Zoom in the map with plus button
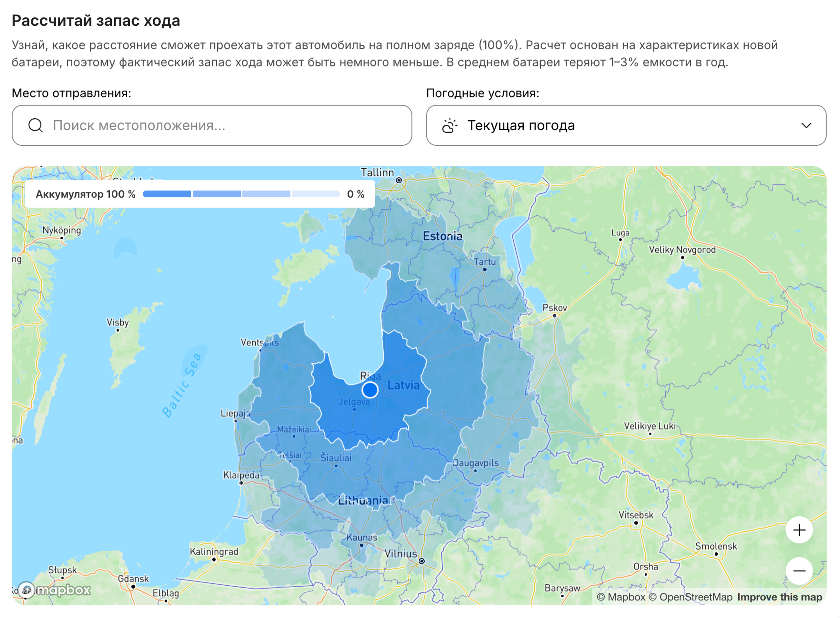 799,530
